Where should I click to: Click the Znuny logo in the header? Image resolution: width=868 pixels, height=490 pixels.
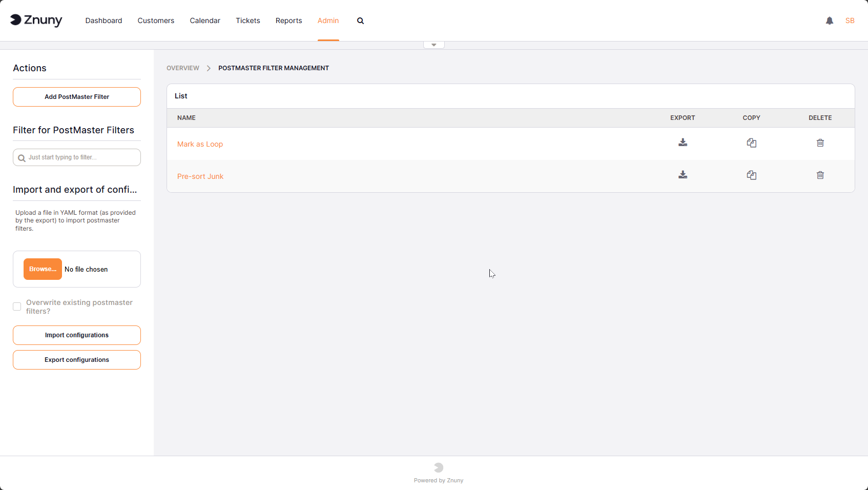[36, 21]
